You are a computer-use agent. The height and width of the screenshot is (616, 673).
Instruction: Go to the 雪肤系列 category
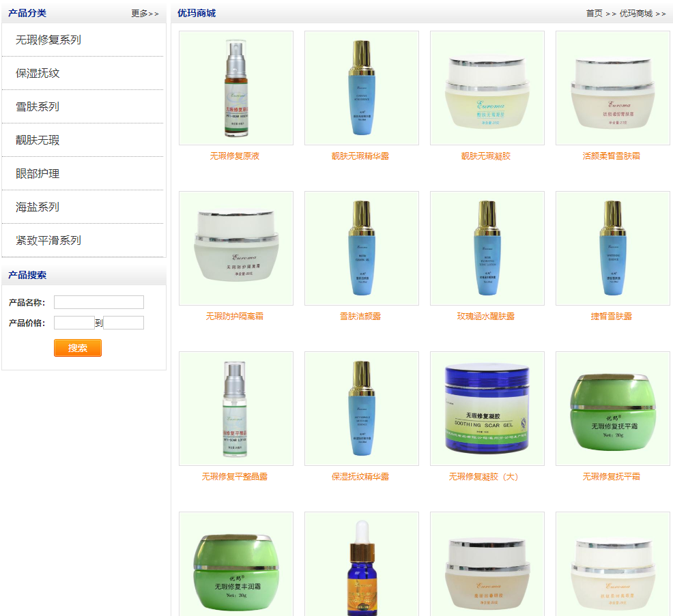pyautogui.click(x=38, y=107)
